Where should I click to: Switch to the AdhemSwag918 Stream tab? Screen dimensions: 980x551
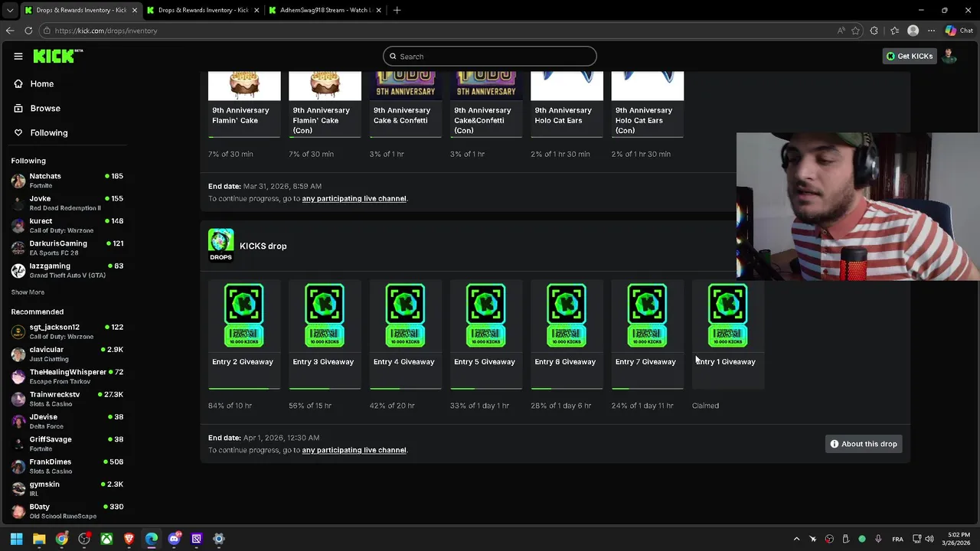(324, 10)
